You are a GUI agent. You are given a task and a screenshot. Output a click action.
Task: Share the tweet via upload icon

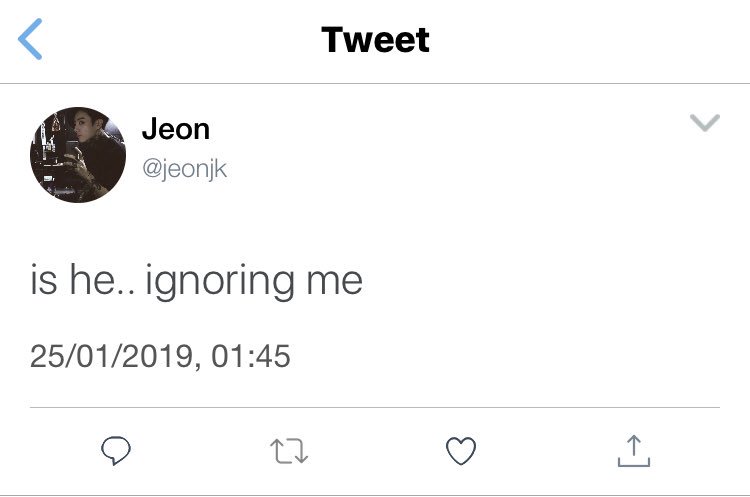click(x=634, y=451)
